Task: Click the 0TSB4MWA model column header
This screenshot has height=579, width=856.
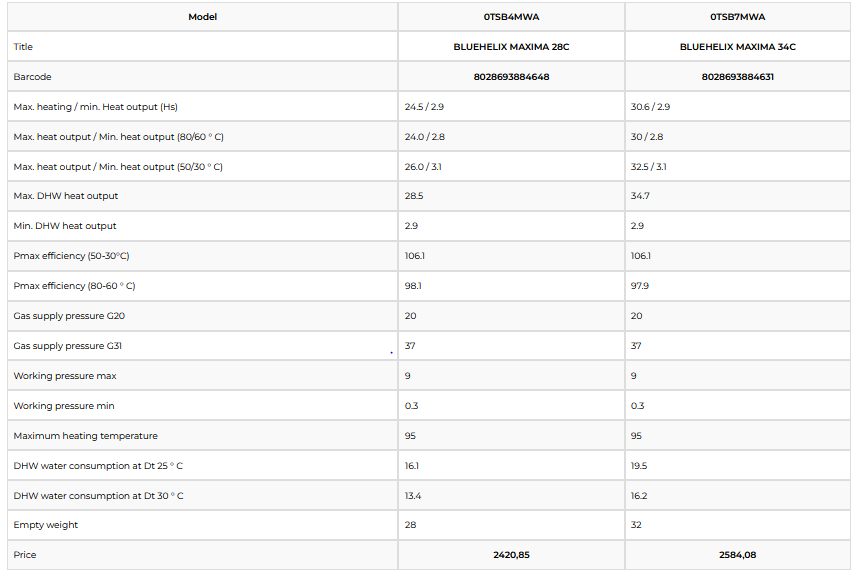Action: pyautogui.click(x=511, y=17)
